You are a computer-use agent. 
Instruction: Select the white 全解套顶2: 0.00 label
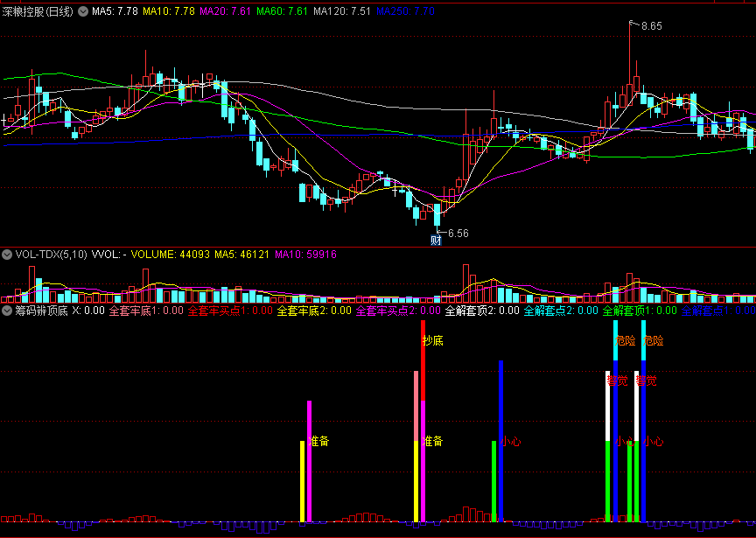482,311
